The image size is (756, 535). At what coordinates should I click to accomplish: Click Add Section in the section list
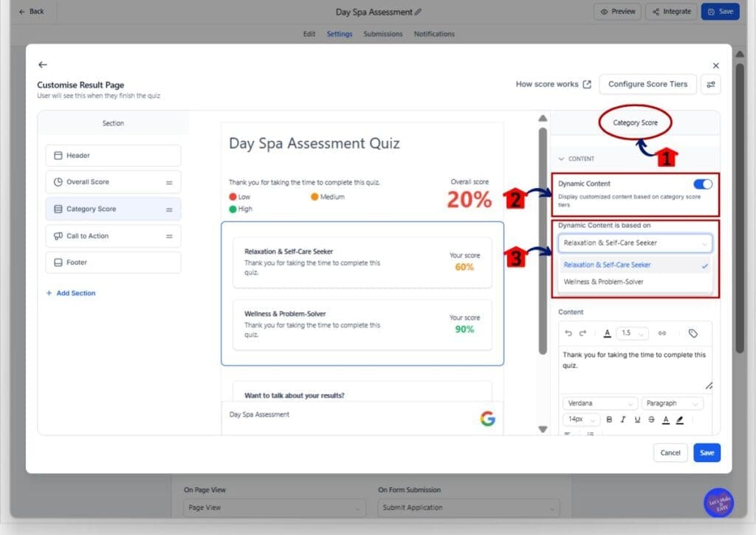click(71, 293)
